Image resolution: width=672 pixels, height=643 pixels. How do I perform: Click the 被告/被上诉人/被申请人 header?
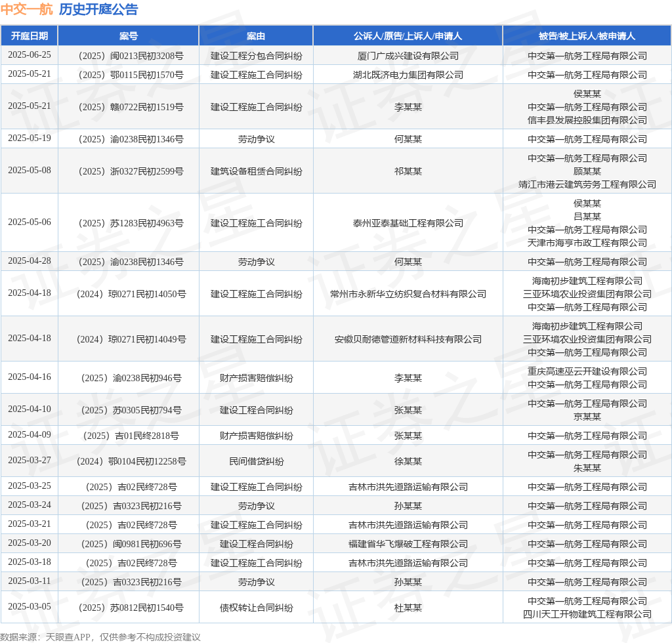coord(587,36)
